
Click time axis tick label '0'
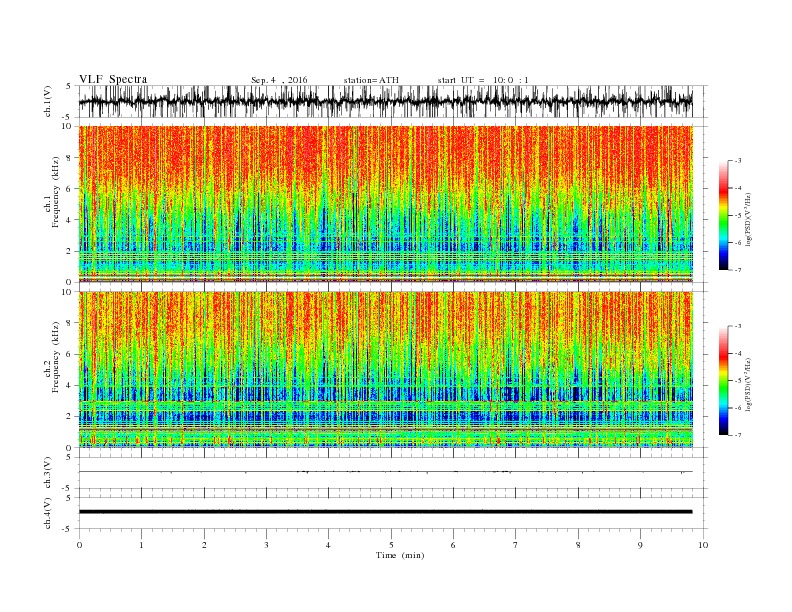tap(79, 545)
